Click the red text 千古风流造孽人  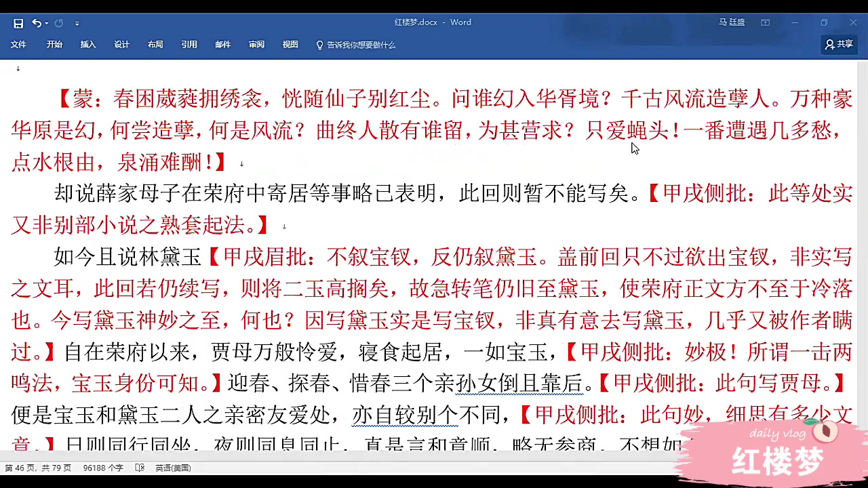tap(695, 99)
